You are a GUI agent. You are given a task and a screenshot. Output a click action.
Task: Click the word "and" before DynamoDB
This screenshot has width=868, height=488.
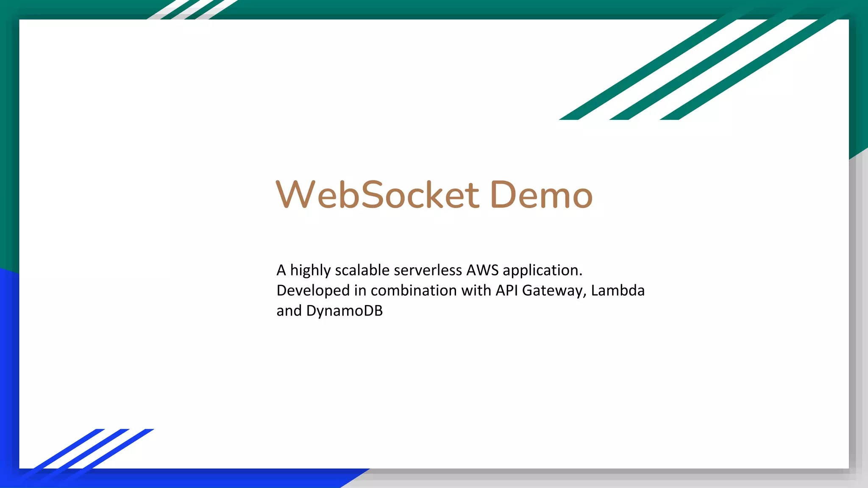coord(289,311)
